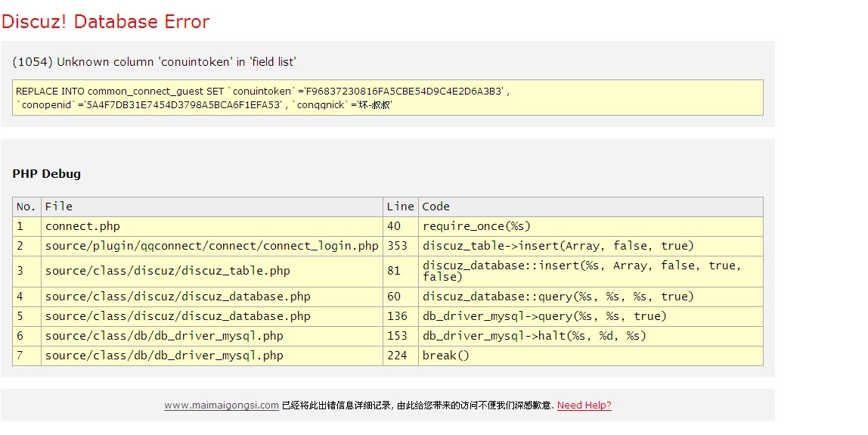Click the discuz_table.php file path cell

[167, 271]
